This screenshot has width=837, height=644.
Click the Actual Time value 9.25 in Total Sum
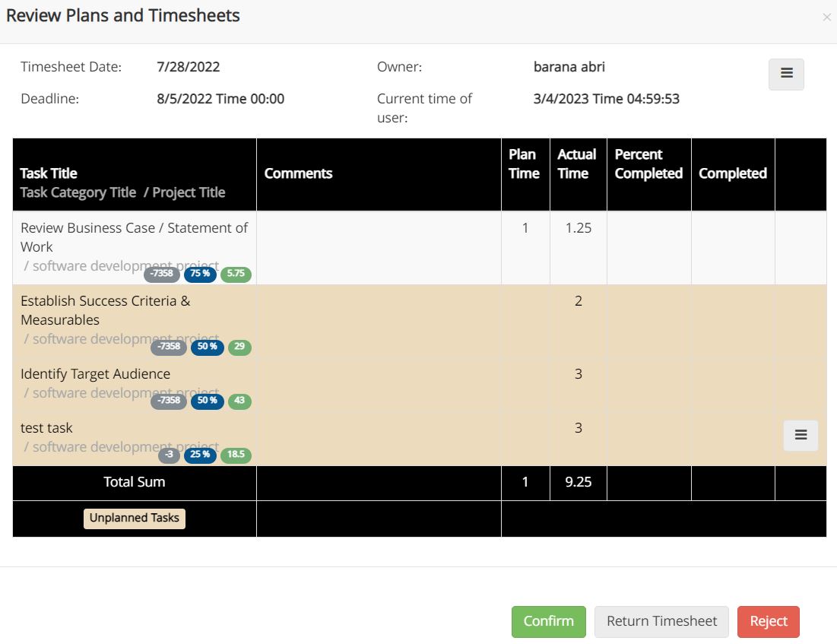tap(577, 482)
